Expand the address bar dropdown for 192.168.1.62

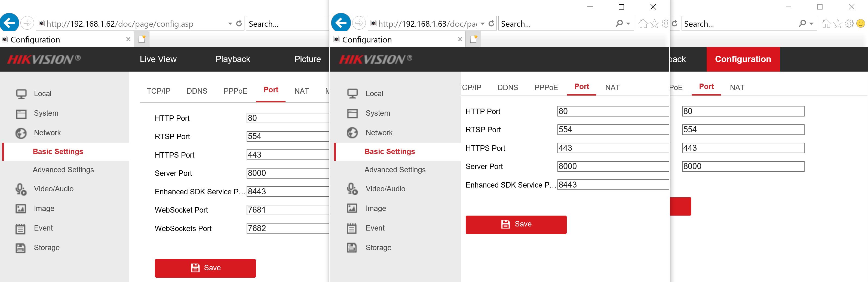click(x=230, y=24)
